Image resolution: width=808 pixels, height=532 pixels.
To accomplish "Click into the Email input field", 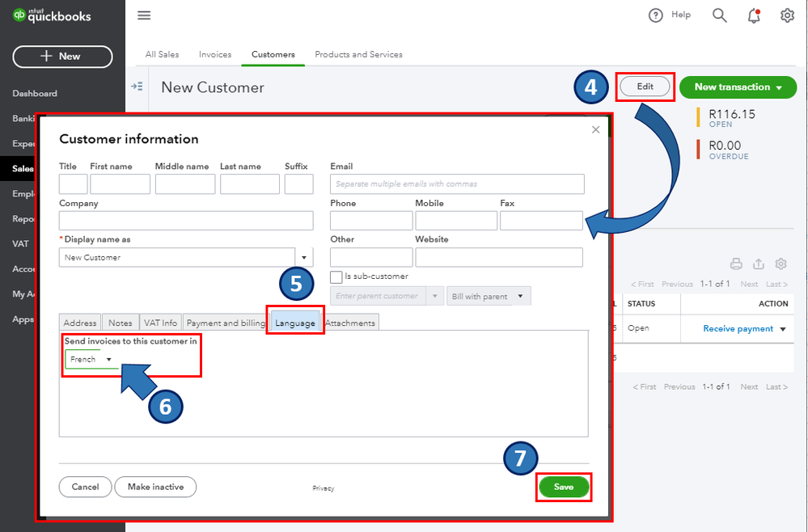I will tap(457, 184).
